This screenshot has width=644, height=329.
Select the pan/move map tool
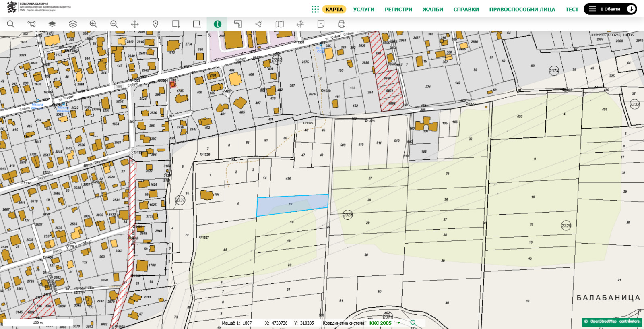(135, 24)
